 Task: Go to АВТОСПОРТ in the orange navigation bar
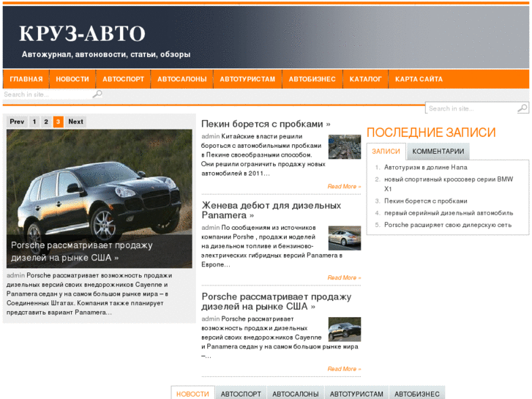(x=123, y=79)
